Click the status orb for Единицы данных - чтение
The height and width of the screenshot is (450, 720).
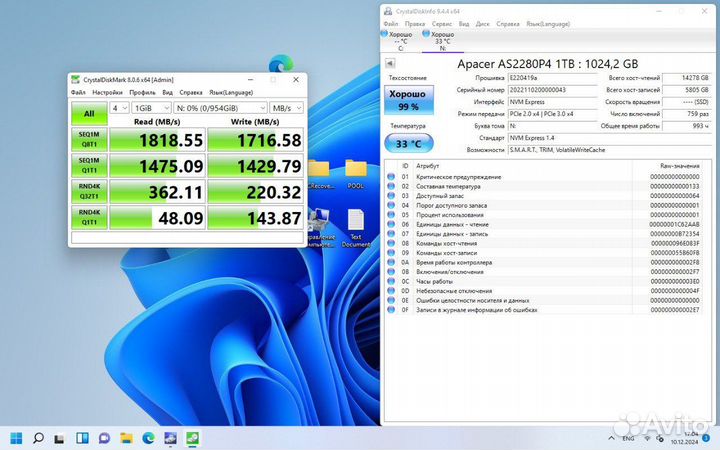[391, 224]
